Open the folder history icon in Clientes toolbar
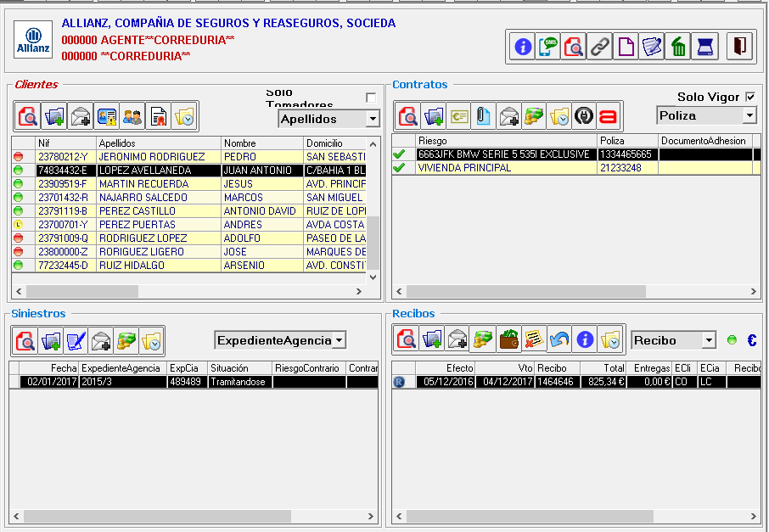The height and width of the screenshot is (532, 769). 184,116
